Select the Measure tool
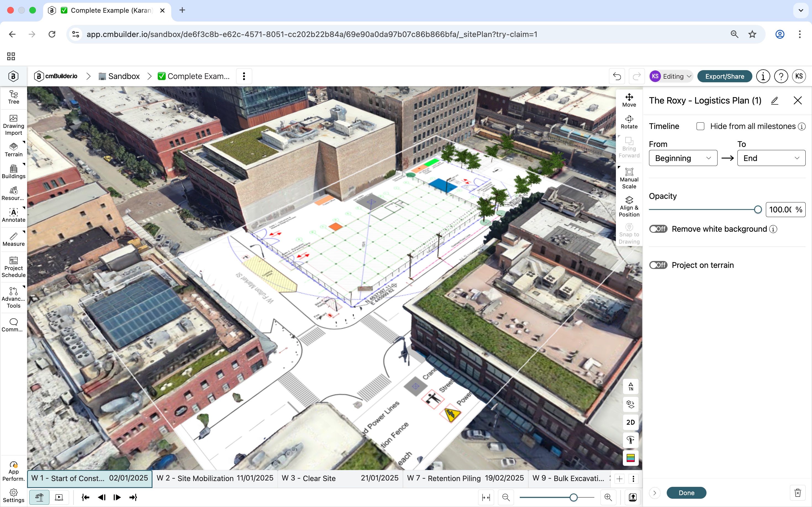Image resolution: width=812 pixels, height=507 pixels. [14, 239]
